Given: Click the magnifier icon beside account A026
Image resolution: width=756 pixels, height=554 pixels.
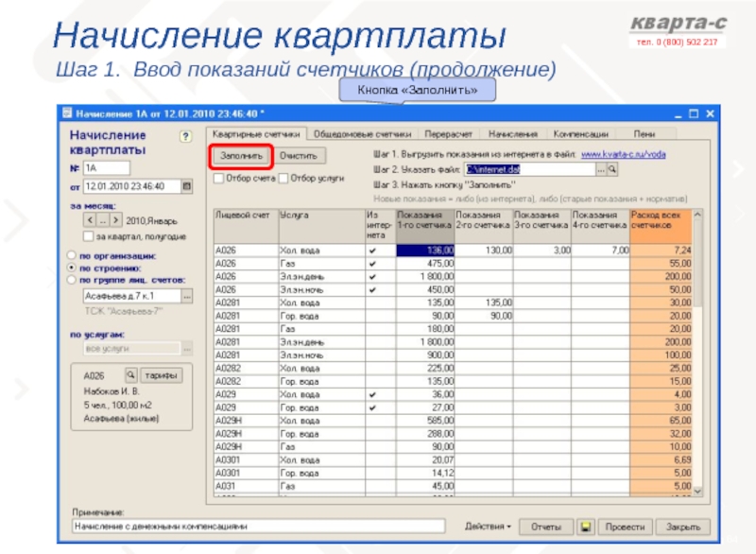Looking at the screenshot, I should point(131,374).
